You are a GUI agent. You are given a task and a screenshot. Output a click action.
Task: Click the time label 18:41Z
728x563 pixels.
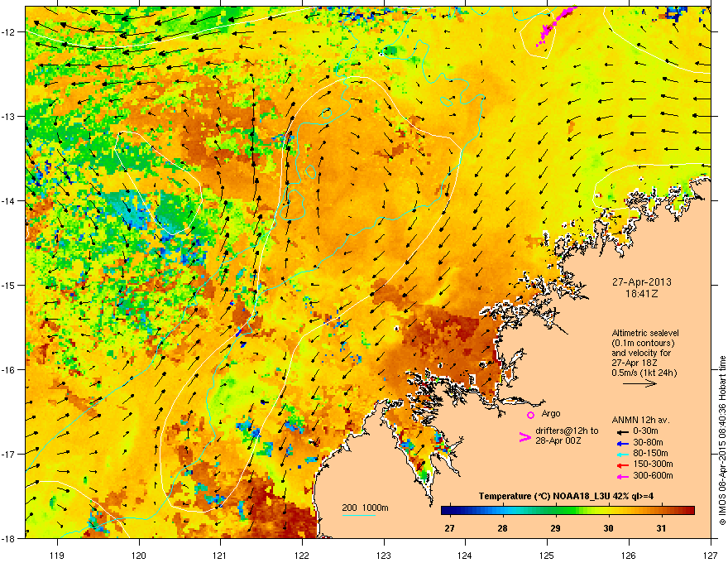(641, 294)
